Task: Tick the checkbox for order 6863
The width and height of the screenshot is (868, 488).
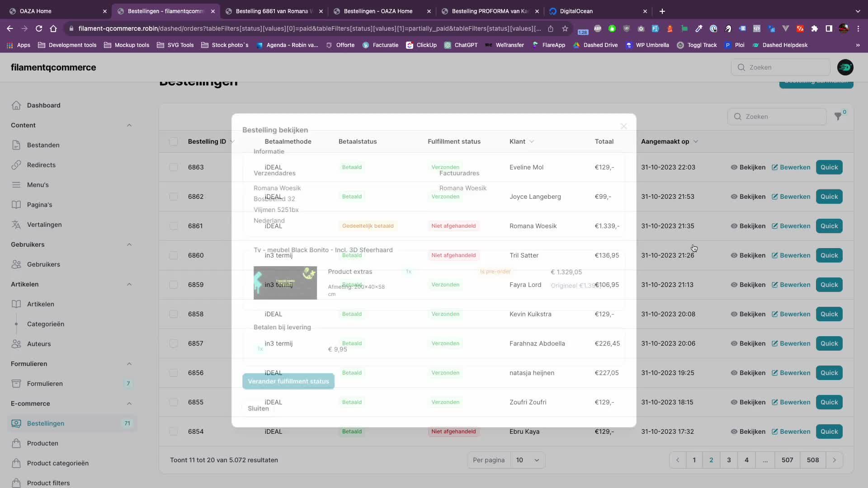Action: [x=174, y=167]
